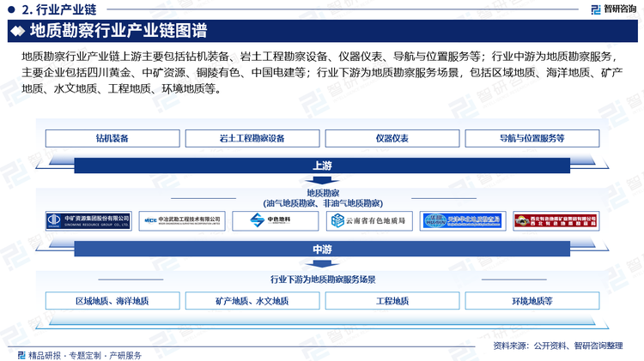Click the 中色地科 logo

[x=275, y=221]
